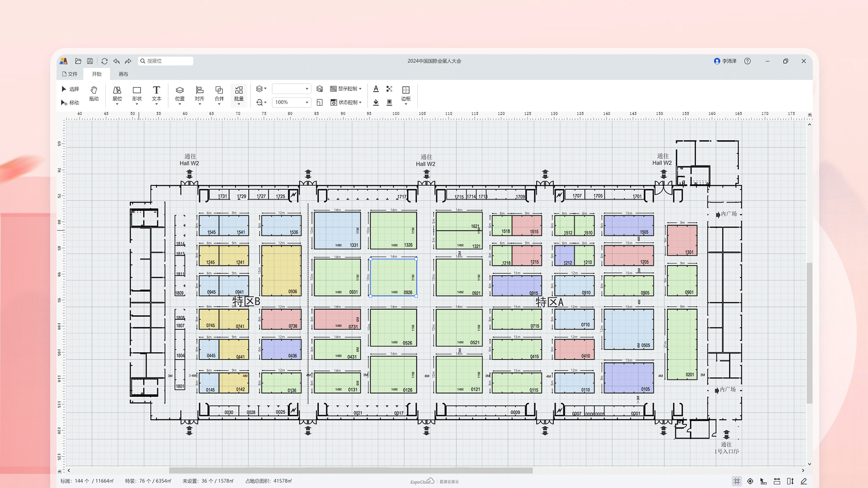Click the vertical scrollbar thumb
868x488 pixels.
pyautogui.click(x=809, y=333)
